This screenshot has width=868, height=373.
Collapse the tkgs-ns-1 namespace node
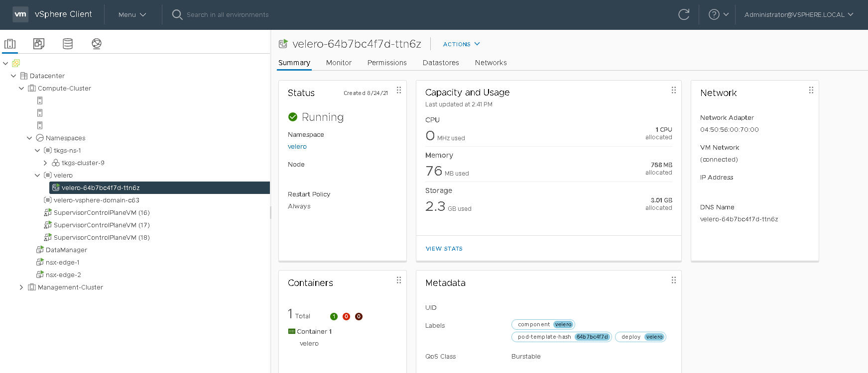pos(37,150)
